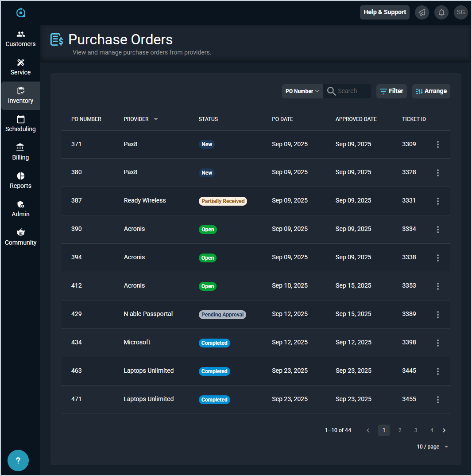Viewport: 472px width, 476px height.
Task: Click the Completed badge for Microsoft
Action: [x=214, y=343]
